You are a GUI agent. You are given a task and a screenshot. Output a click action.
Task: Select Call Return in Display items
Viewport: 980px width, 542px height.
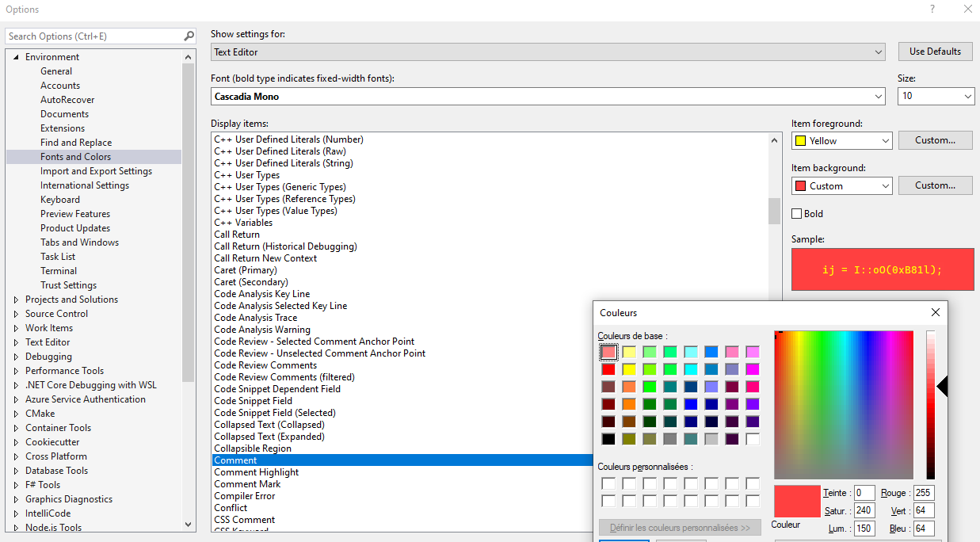(x=237, y=235)
